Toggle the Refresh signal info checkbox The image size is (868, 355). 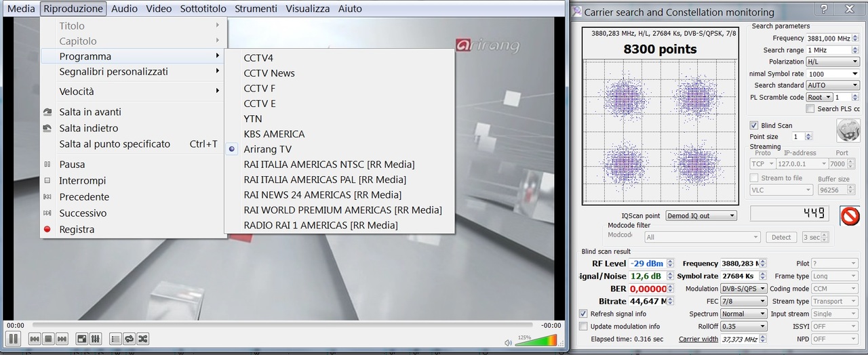coord(583,314)
